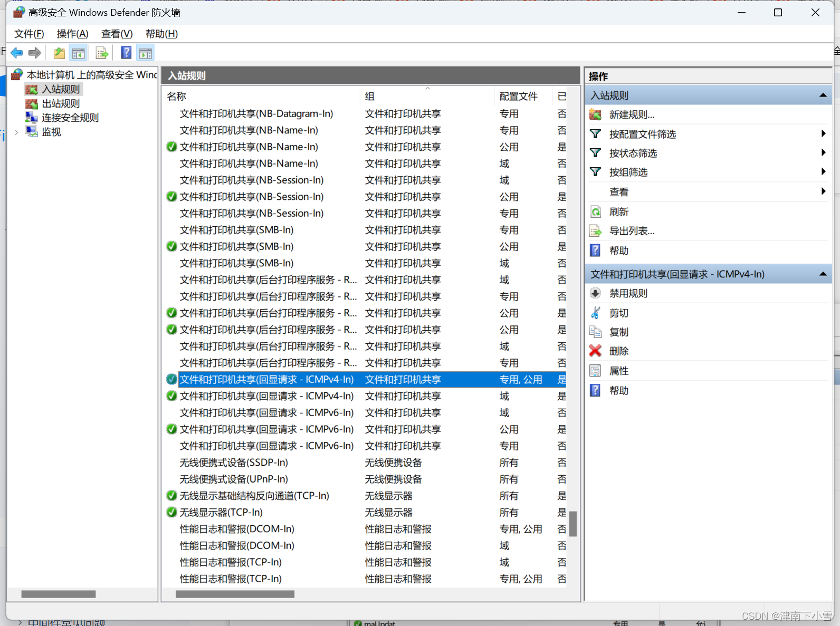The width and height of the screenshot is (840, 626).
Task: Select root node 本地计算机上的高级安全
Action: (x=92, y=75)
